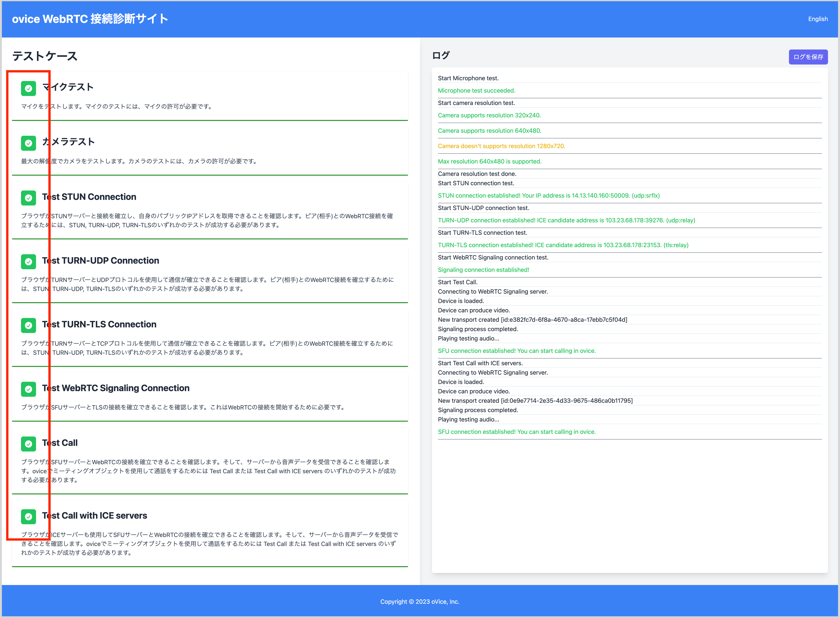The height and width of the screenshot is (618, 840).
Task: Click check icon for Test TURN-UDP Connection
Action: 29,262
